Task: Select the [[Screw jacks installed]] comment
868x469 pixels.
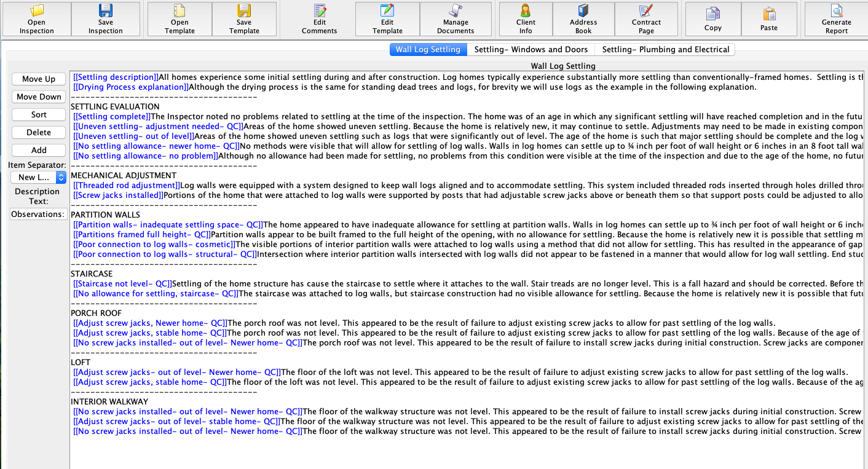Action: click(119, 195)
